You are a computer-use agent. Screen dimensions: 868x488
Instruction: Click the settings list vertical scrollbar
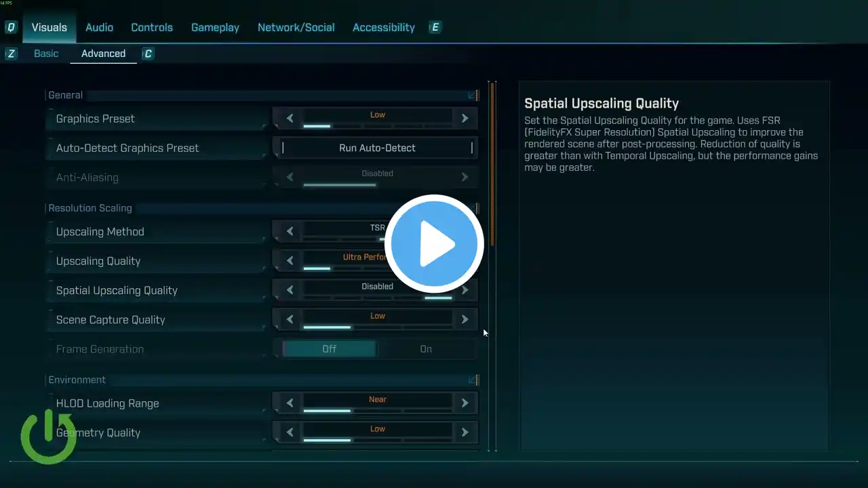(493, 163)
